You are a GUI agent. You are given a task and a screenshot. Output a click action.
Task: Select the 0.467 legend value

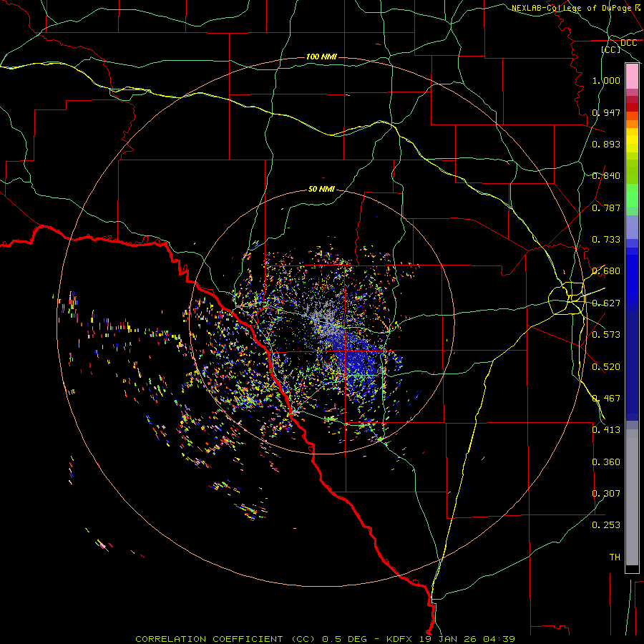606,399
